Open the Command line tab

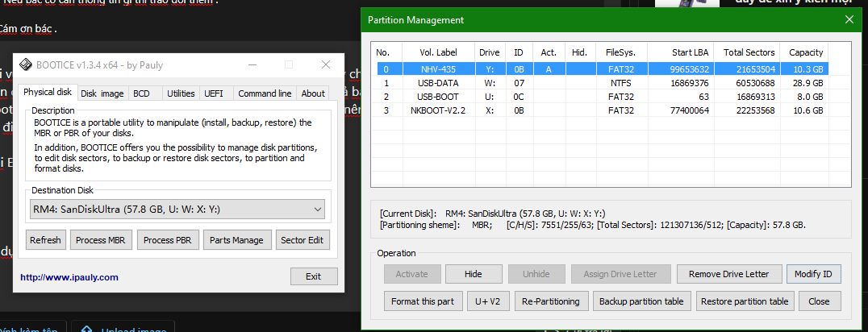[265, 93]
